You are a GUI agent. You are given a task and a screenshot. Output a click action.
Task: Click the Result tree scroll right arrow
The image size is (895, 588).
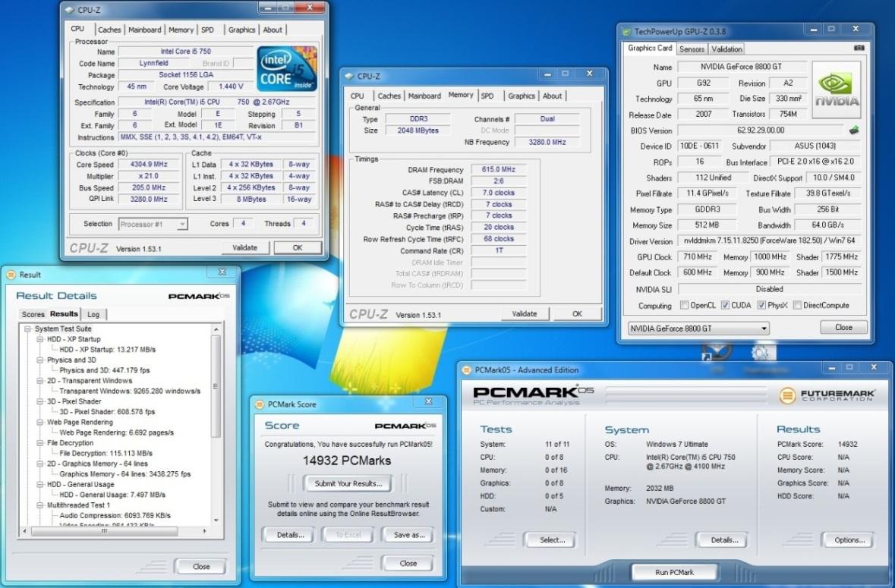[205, 531]
